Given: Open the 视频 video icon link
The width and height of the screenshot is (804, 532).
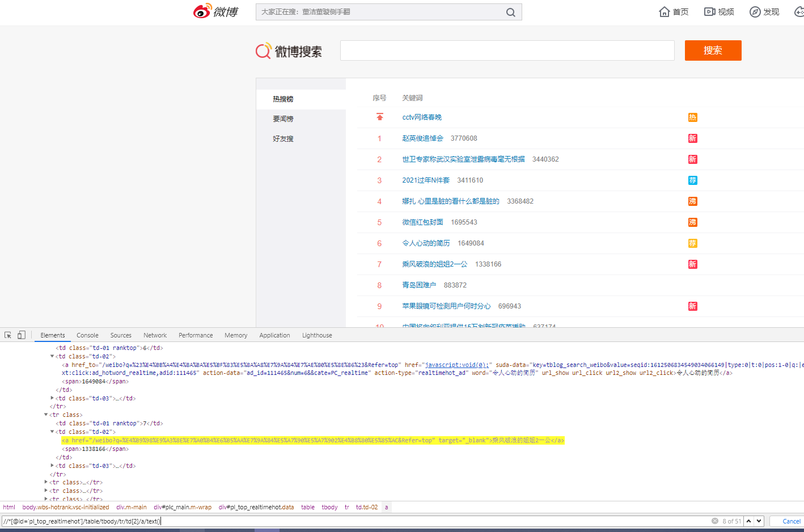Looking at the screenshot, I should (x=719, y=12).
